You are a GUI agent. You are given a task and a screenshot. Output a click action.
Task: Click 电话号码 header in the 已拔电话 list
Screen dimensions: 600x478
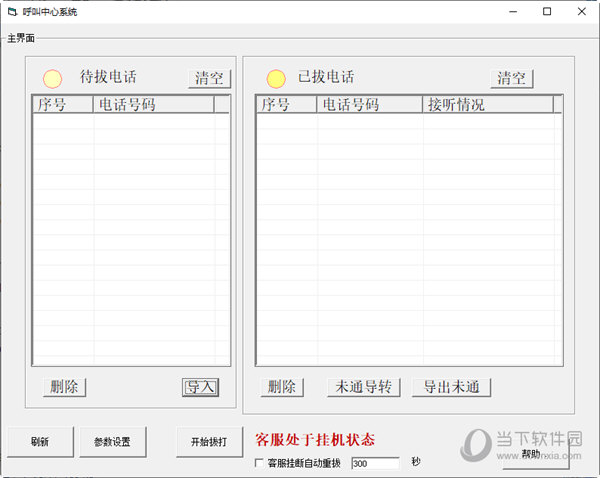369,104
